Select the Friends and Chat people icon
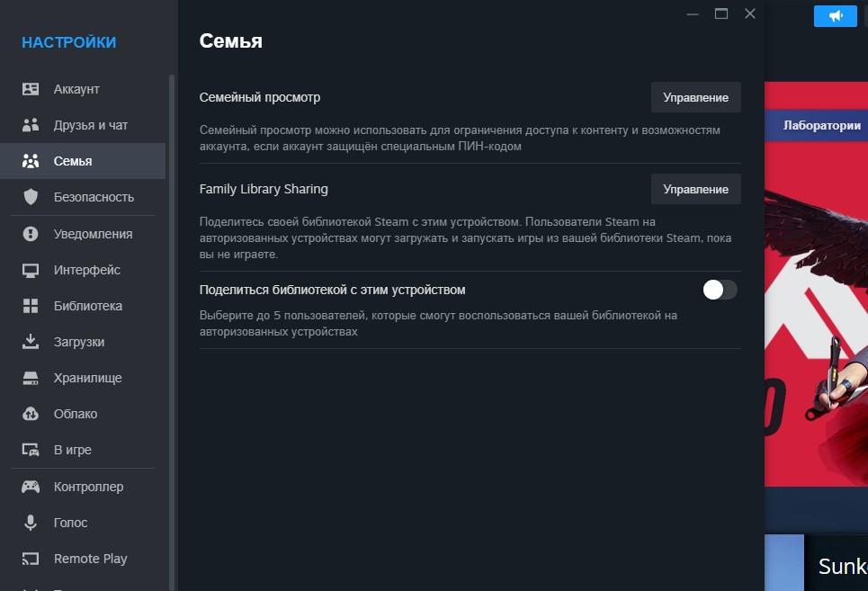The width and height of the screenshot is (868, 591). (x=31, y=125)
